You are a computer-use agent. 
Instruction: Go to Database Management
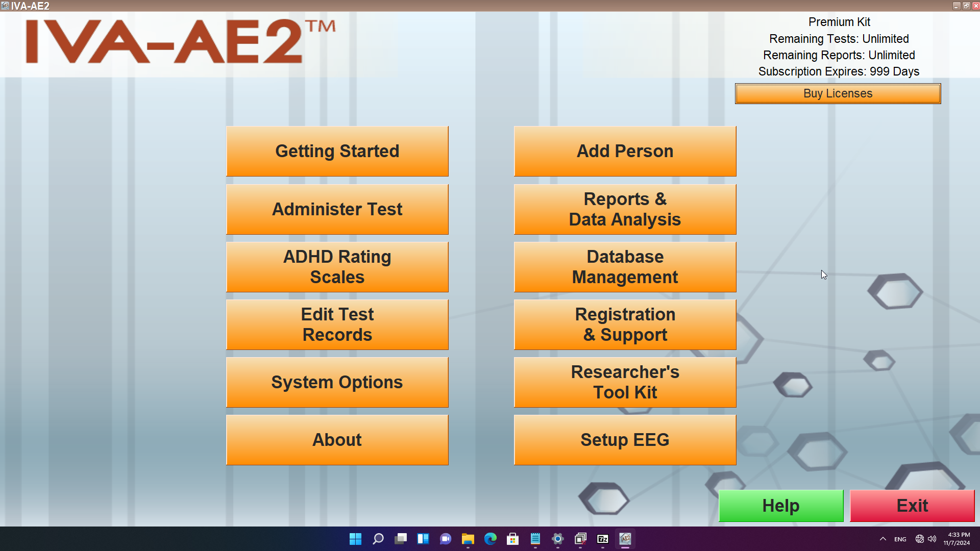click(x=625, y=267)
